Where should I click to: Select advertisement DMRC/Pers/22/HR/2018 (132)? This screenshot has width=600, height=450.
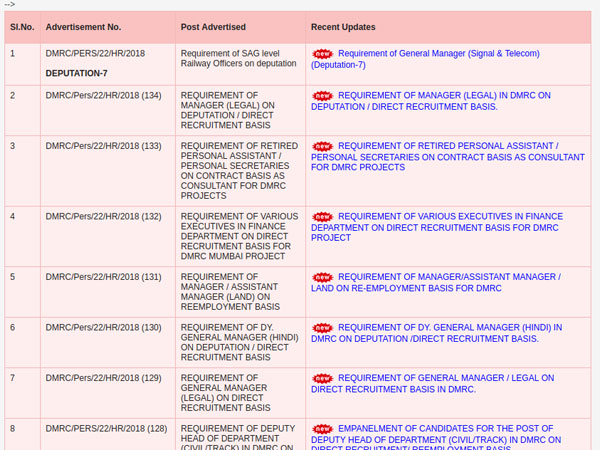104,217
